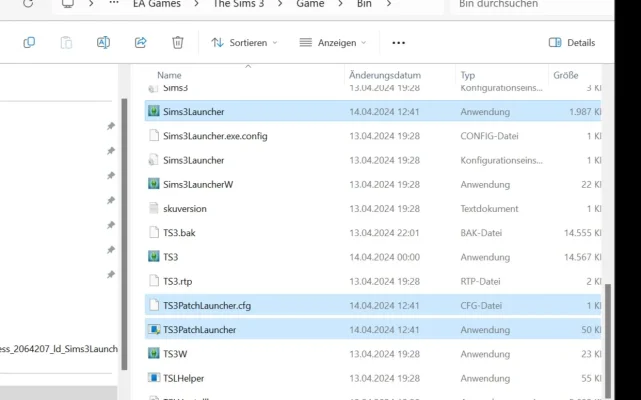
Task: Select Sims3Launcher.exe.config file icon
Action: pyautogui.click(x=154, y=135)
